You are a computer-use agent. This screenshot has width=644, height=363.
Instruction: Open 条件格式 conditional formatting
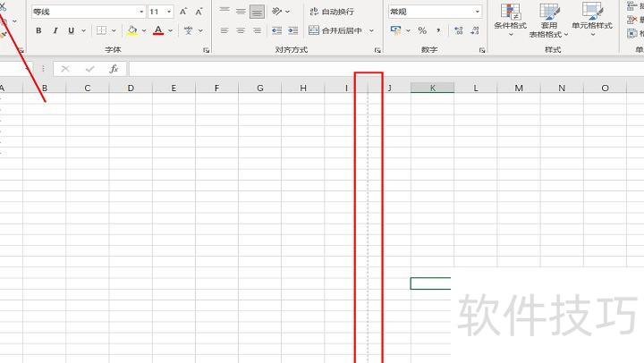tap(511, 20)
